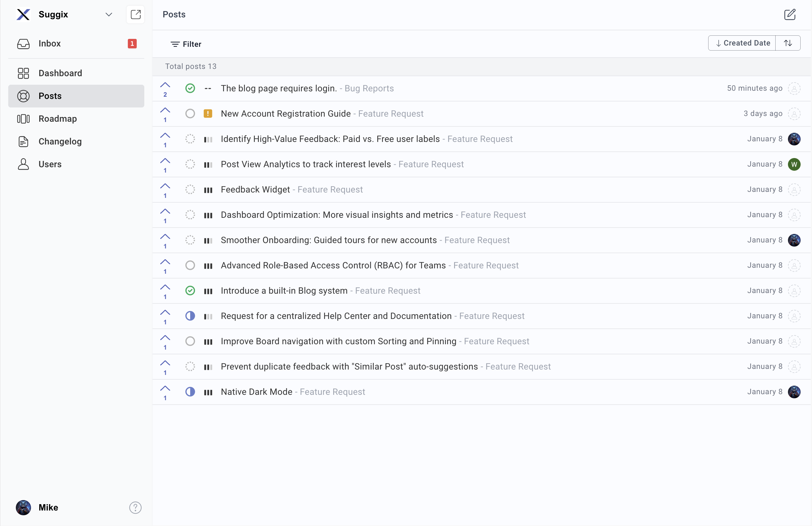The image size is (812, 526).
Task: Click completed status on built-in Blog system post
Action: [x=190, y=291]
